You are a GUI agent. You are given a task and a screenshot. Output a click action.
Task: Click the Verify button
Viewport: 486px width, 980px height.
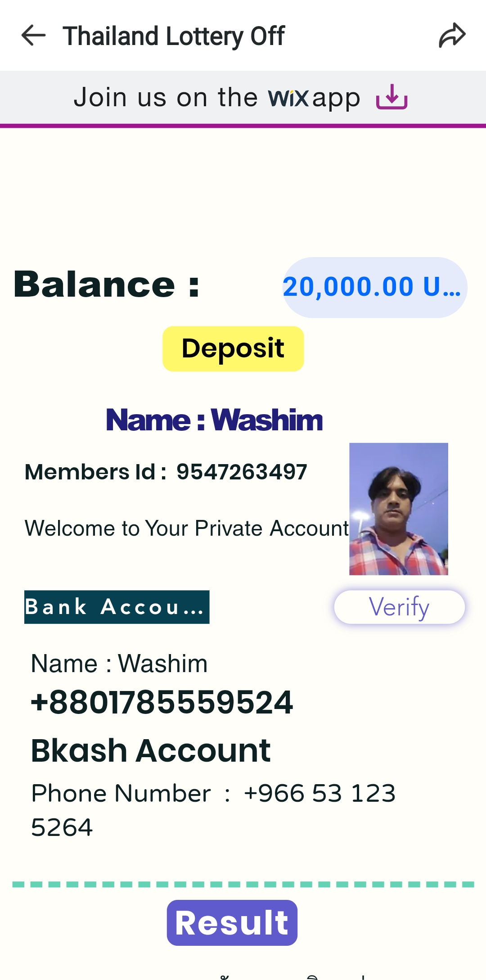pyautogui.click(x=400, y=607)
